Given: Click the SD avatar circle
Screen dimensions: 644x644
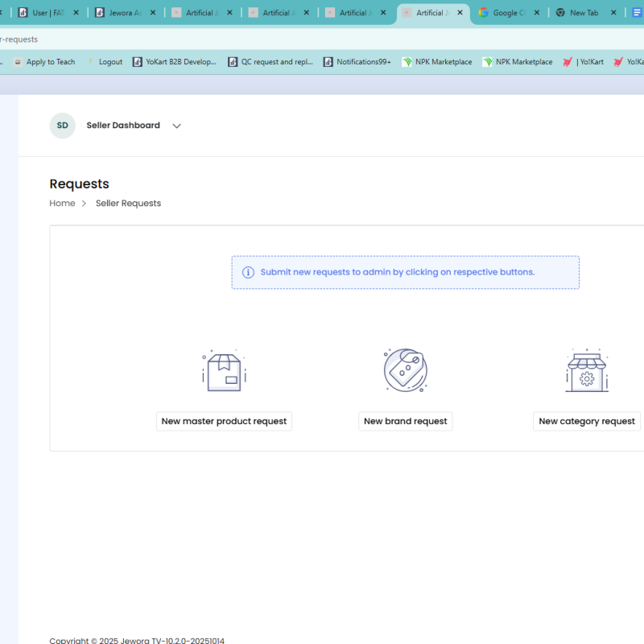Looking at the screenshot, I should point(62,126).
